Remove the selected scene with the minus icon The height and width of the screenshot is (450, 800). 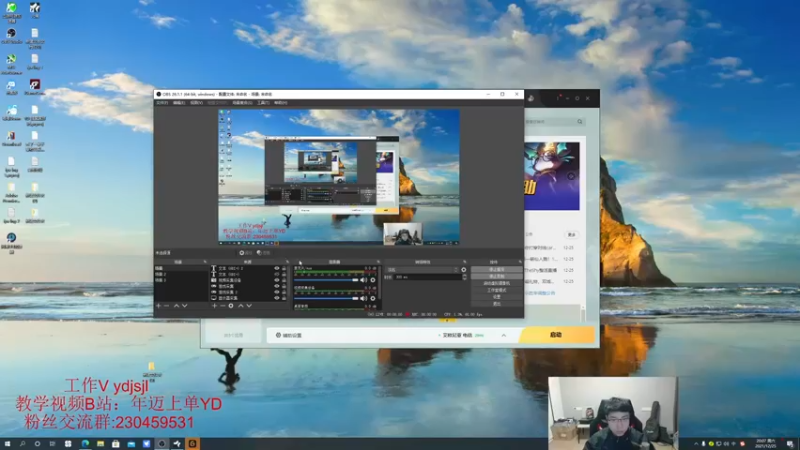(166, 306)
